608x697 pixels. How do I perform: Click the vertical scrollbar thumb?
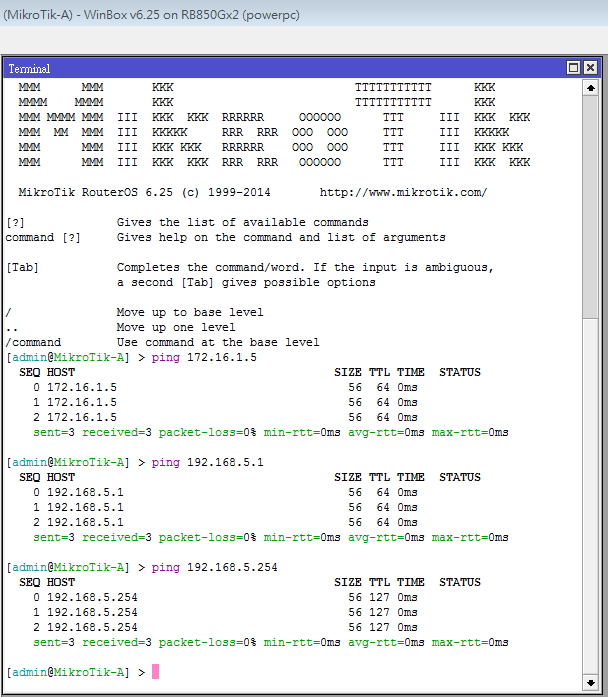590,207
